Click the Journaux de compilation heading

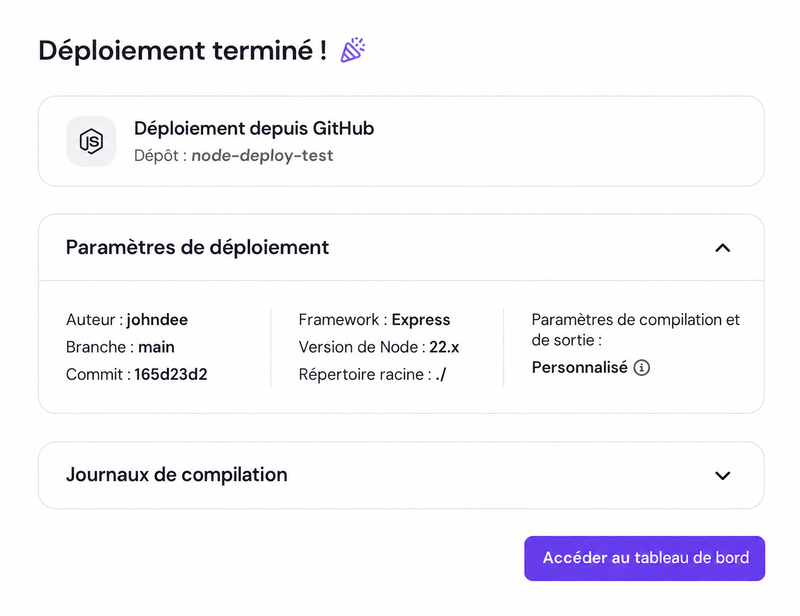pyautogui.click(x=177, y=475)
